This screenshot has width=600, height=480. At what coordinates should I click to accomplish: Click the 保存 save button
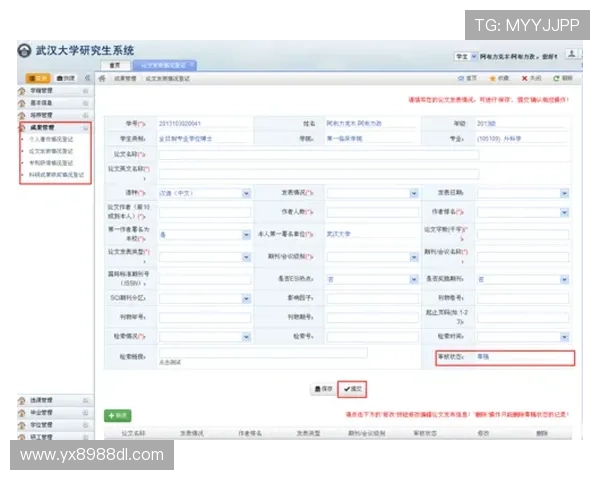(x=323, y=389)
